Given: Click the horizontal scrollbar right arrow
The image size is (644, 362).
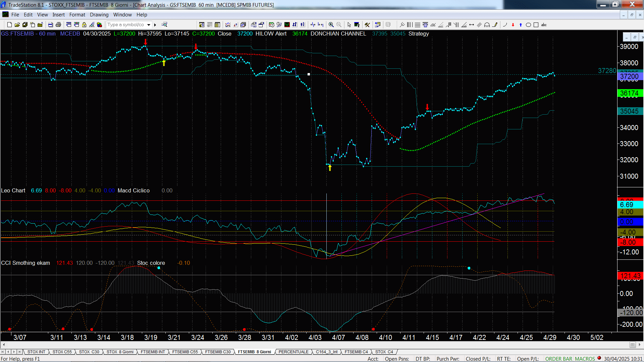Looking at the screenshot, I should [x=640, y=345].
